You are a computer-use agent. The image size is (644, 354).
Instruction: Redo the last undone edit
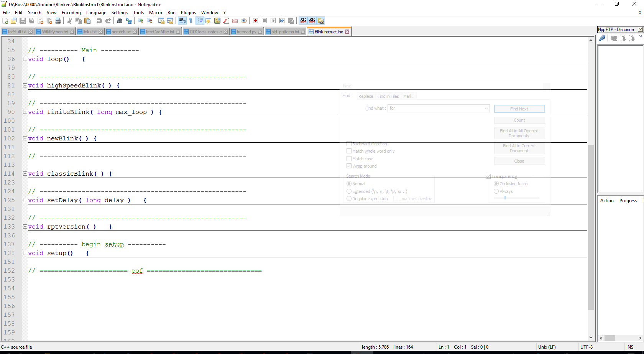pyautogui.click(x=108, y=21)
